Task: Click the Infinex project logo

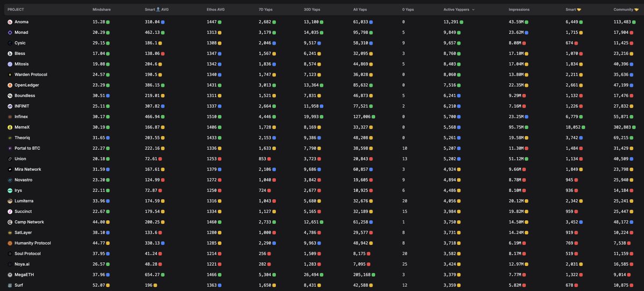Action: pyautogui.click(x=10, y=117)
